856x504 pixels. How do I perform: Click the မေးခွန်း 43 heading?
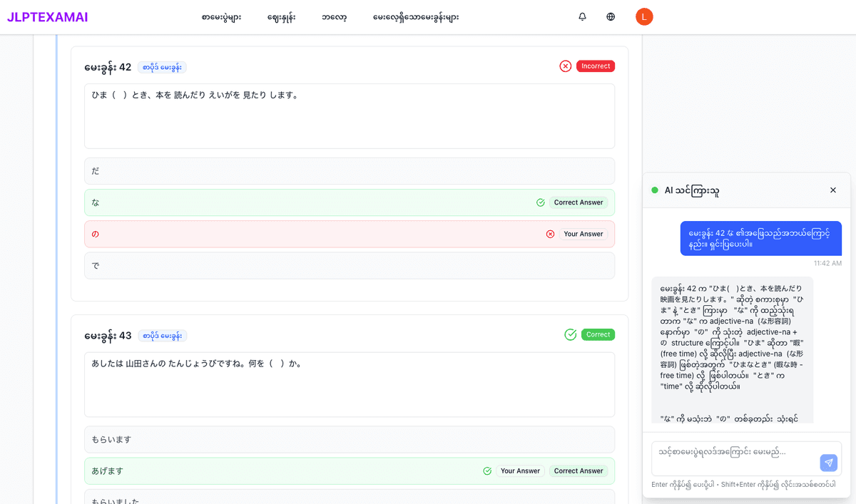(x=108, y=336)
